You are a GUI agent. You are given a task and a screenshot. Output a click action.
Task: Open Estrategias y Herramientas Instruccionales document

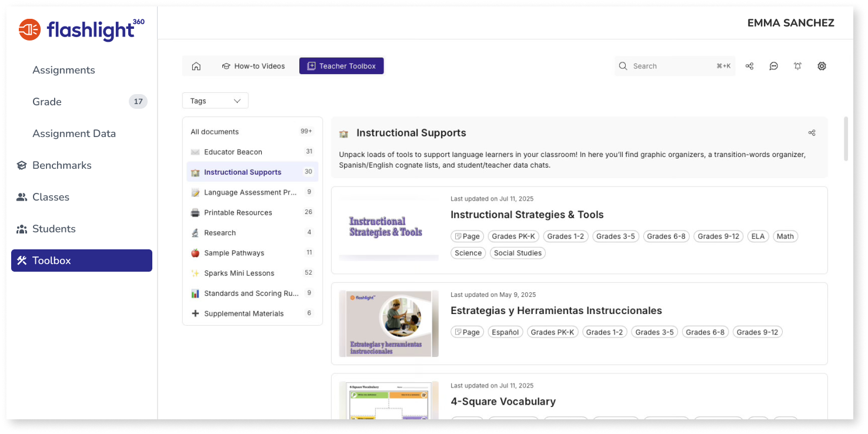(x=556, y=311)
